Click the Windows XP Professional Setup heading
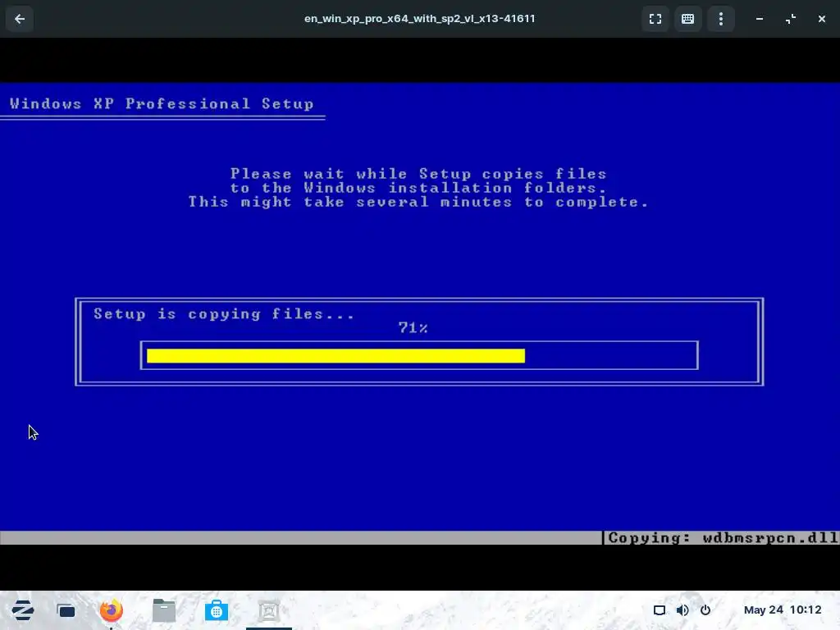 click(162, 103)
